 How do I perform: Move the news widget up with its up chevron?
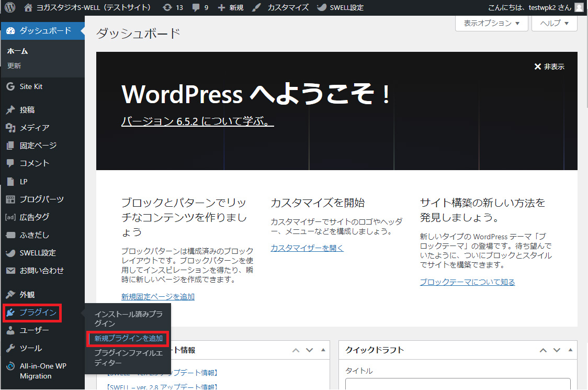click(x=296, y=350)
